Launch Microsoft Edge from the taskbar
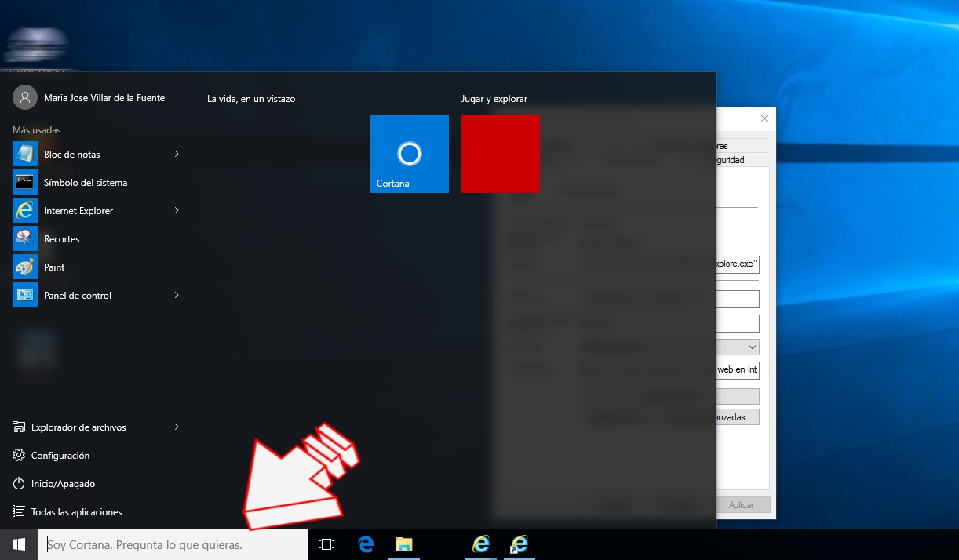Image resolution: width=959 pixels, height=560 pixels. pos(366,544)
